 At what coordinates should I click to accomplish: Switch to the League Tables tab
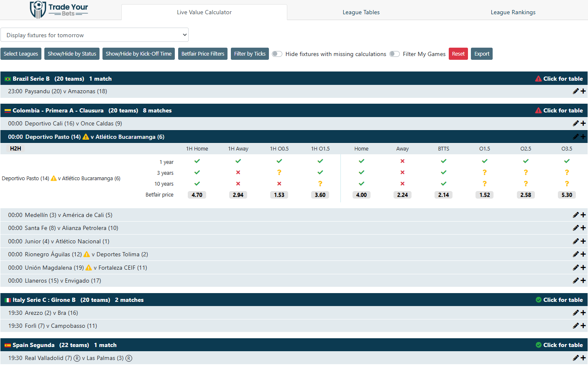tap(360, 12)
